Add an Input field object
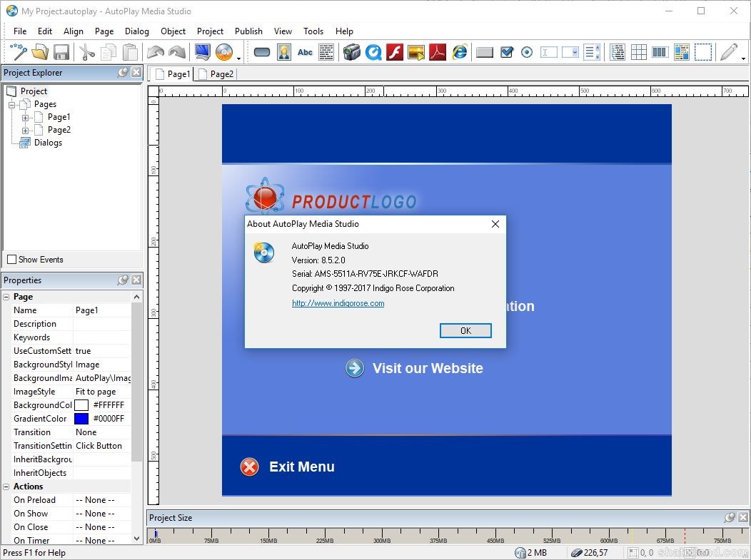 [548, 51]
